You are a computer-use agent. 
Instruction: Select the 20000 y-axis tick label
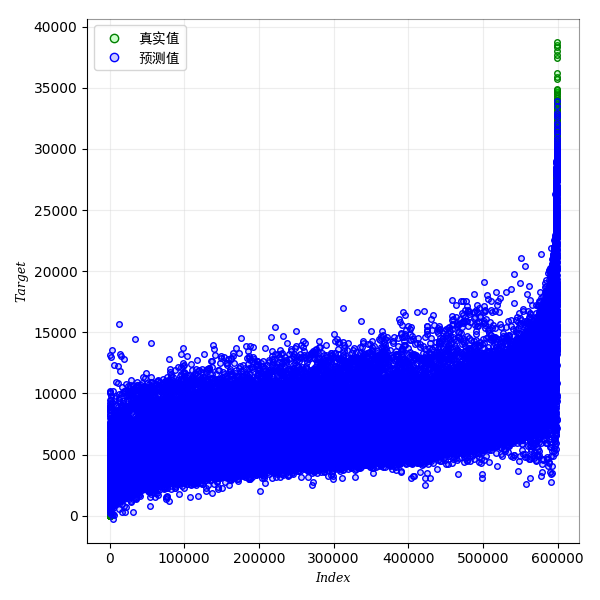[57, 271]
